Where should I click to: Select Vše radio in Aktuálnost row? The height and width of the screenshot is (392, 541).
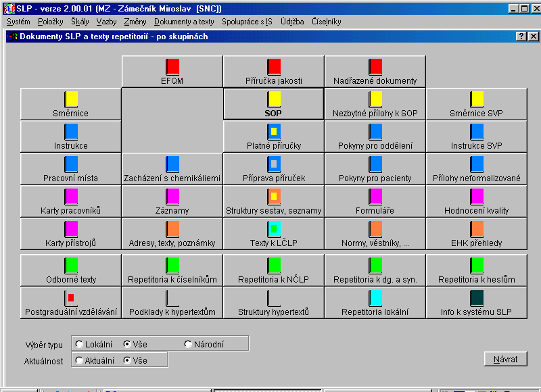[x=126, y=360]
